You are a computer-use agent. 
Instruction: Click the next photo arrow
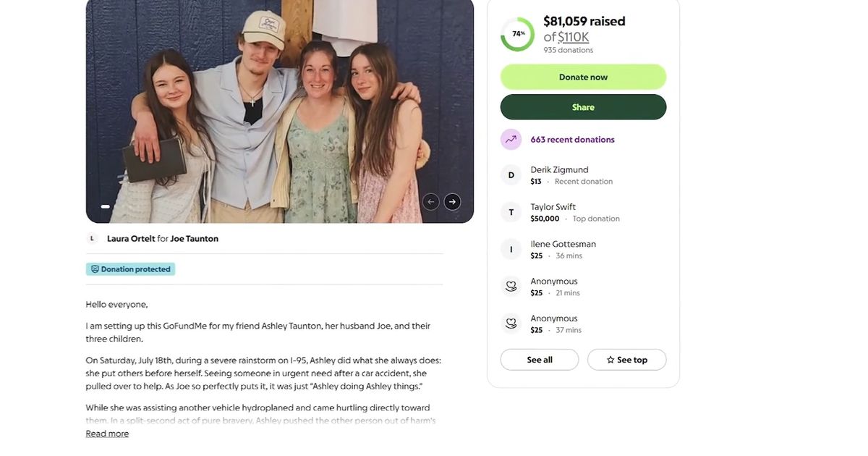452,202
